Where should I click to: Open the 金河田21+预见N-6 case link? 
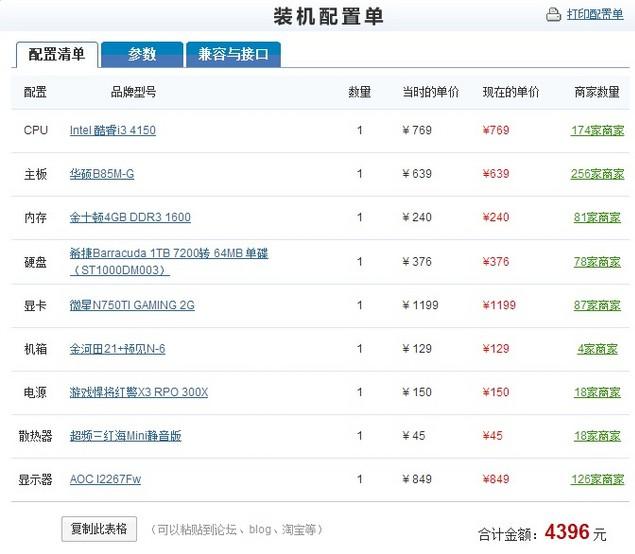coord(117,349)
